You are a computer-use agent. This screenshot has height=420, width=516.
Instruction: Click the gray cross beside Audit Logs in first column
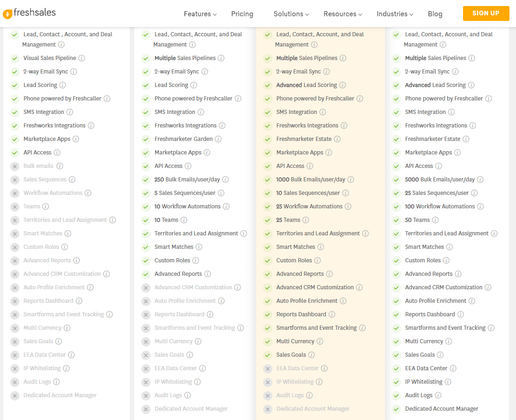click(x=14, y=381)
